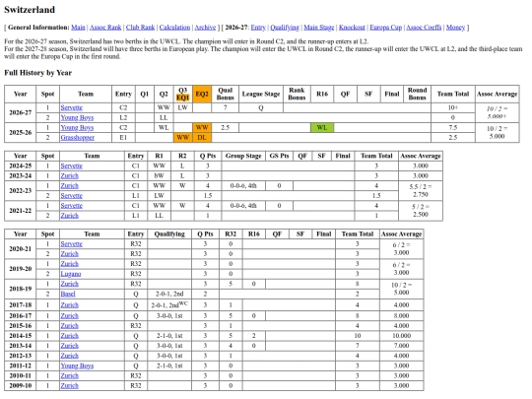Click Servette spot 2 in 2022-23
532x399 pixels.
(x=72, y=196)
